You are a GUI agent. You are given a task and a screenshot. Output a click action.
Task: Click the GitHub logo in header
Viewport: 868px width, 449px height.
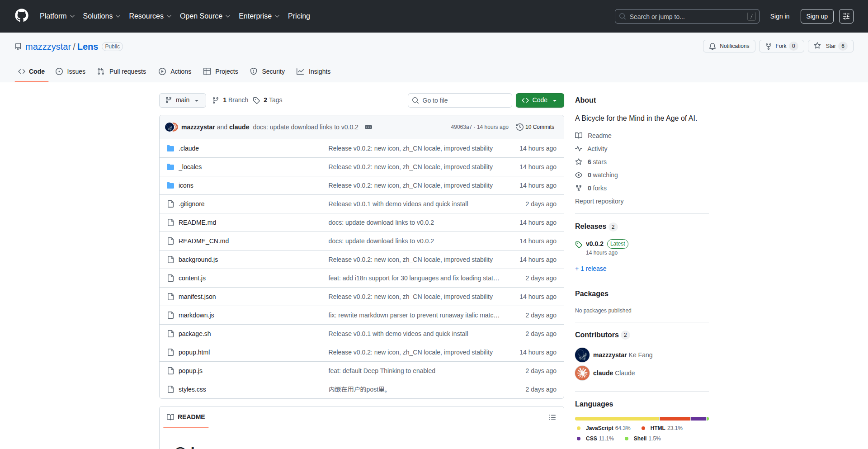tap(22, 16)
